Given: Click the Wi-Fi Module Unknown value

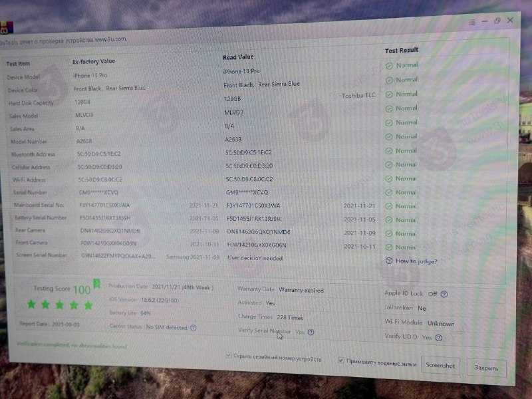Looking at the screenshot, I should click(x=441, y=324).
